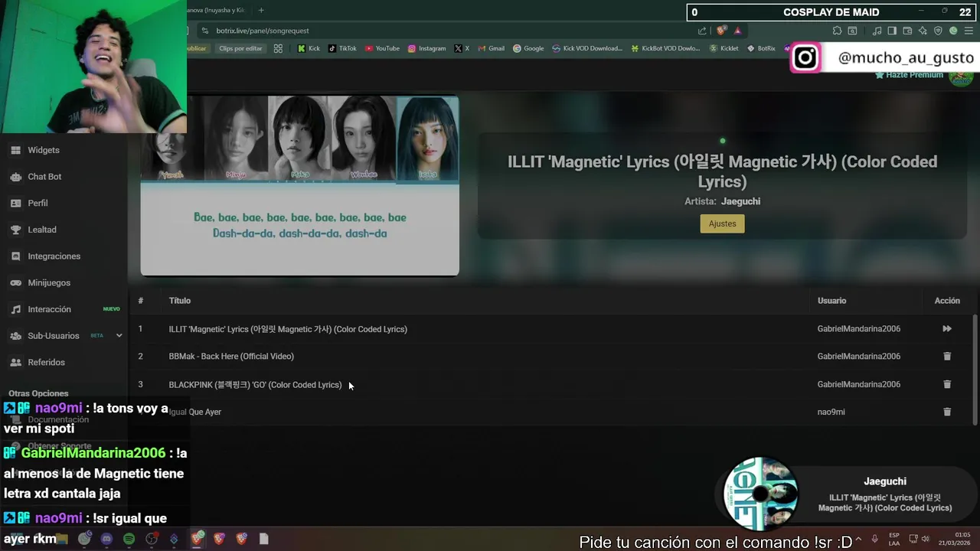The image size is (980, 551).
Task: Click the Sub-Usuarios people icon
Action: pos(15,336)
